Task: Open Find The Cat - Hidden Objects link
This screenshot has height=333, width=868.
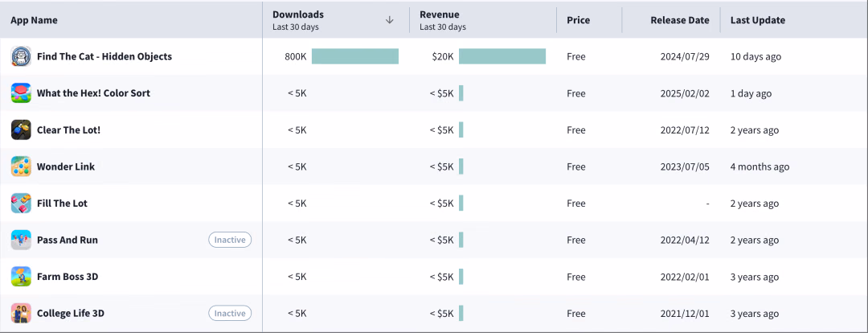Action: 104,56
